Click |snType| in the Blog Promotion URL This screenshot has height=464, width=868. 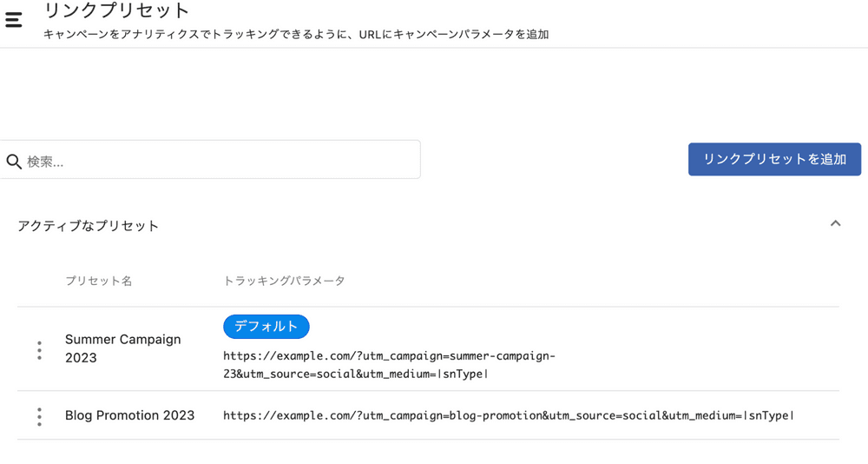click(x=768, y=415)
